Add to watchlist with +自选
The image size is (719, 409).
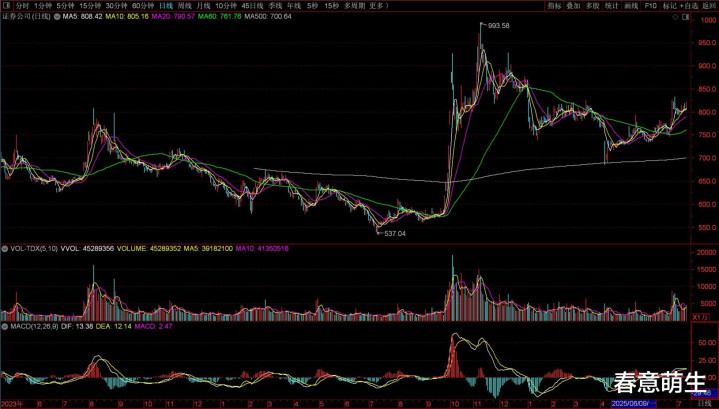coord(689,6)
